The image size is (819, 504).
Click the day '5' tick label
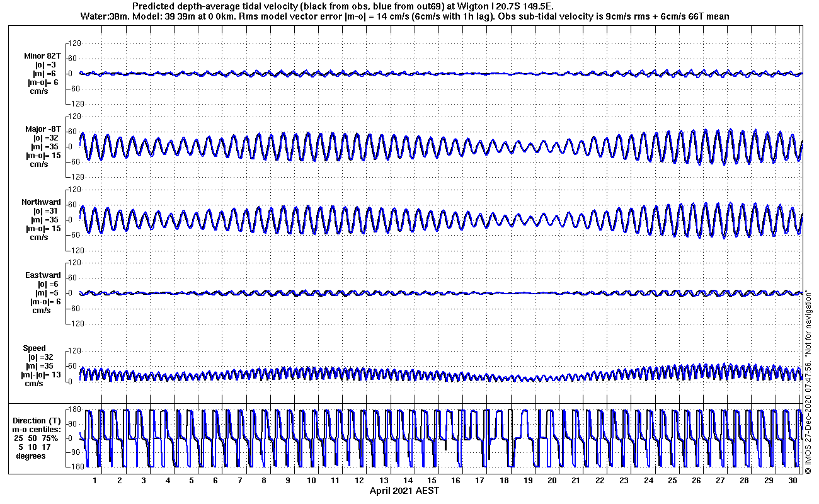click(x=192, y=481)
